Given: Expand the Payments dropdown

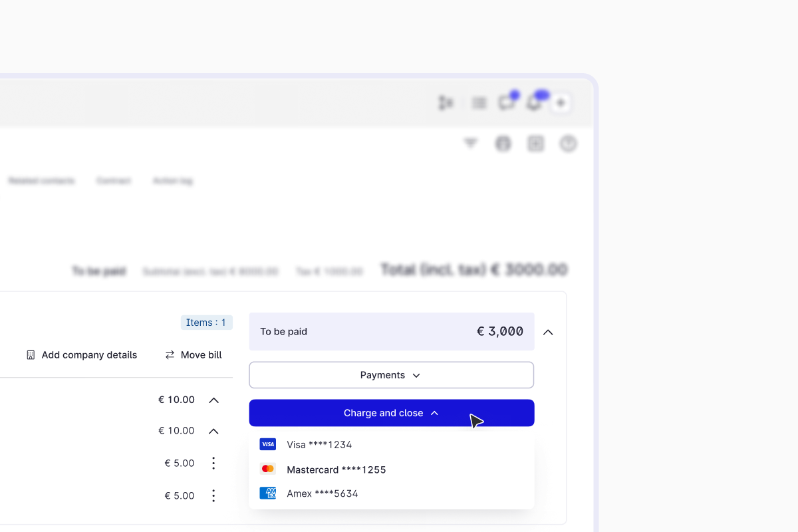Looking at the screenshot, I should pos(391,375).
